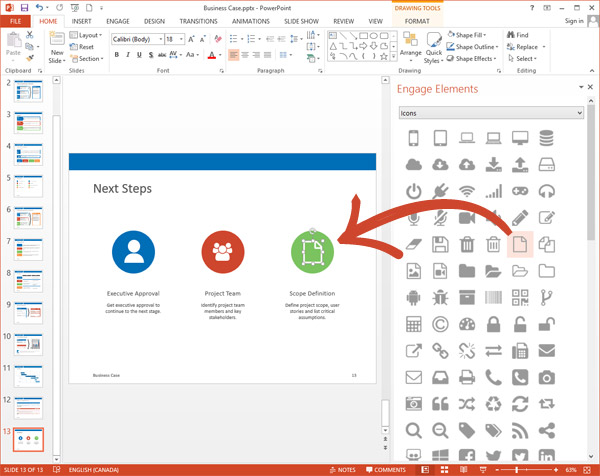Switch to the TRANSITIONS tab
The height and width of the screenshot is (476, 600).
[198, 20]
